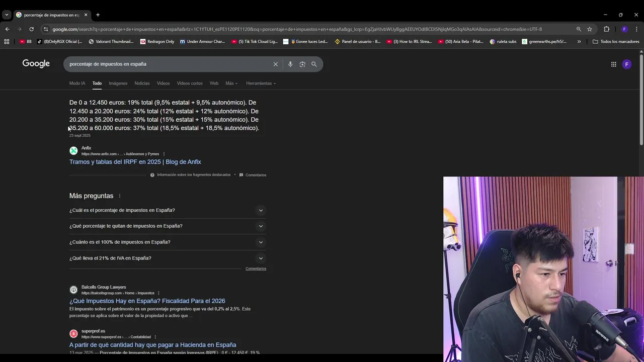The height and width of the screenshot is (362, 644).
Task: Switch to the Videos tab
Action: (163, 83)
